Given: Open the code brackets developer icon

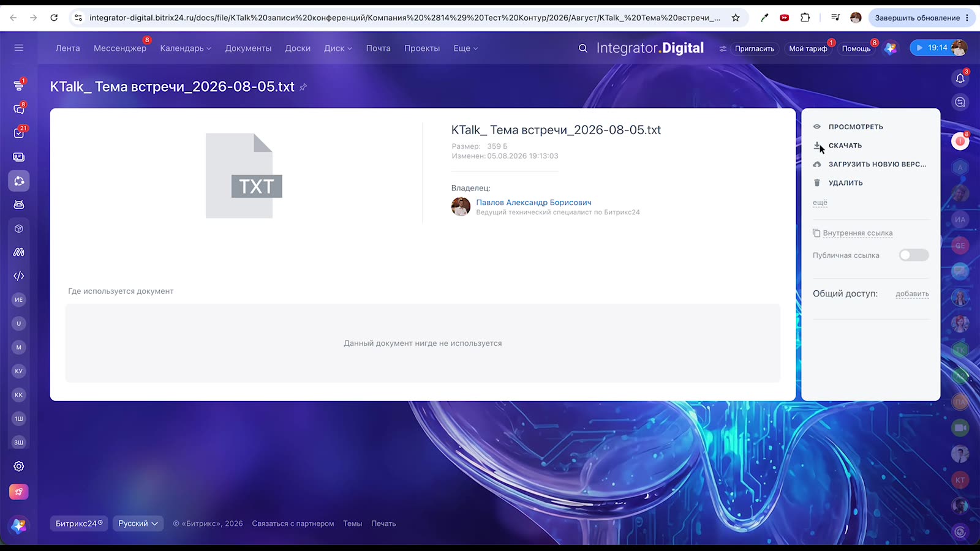Looking at the screenshot, I should pos(19,276).
